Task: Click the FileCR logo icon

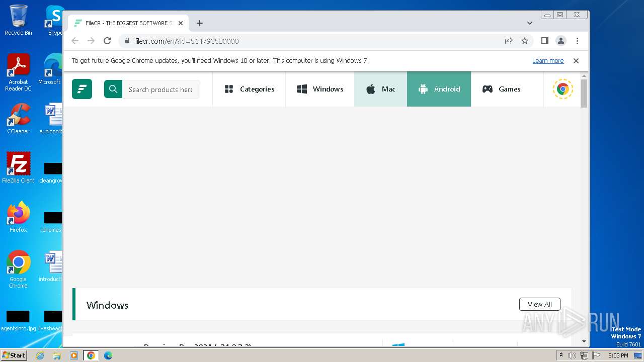Action: [82, 89]
